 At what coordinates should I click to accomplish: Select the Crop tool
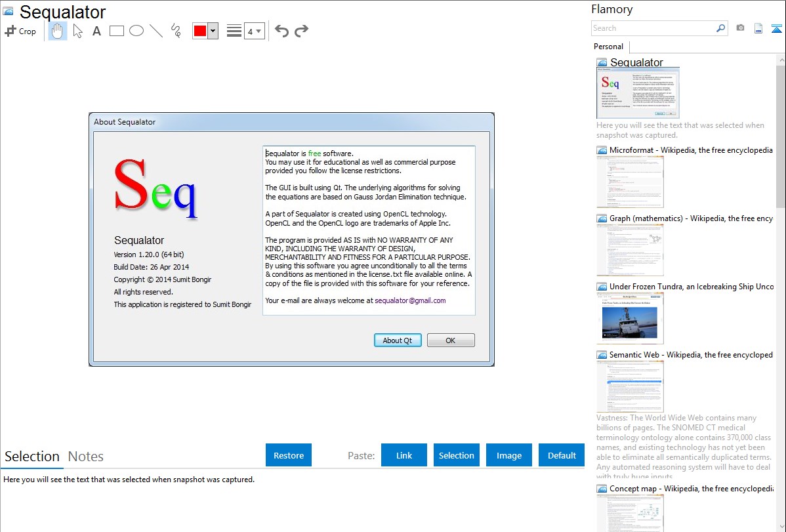[x=20, y=31]
